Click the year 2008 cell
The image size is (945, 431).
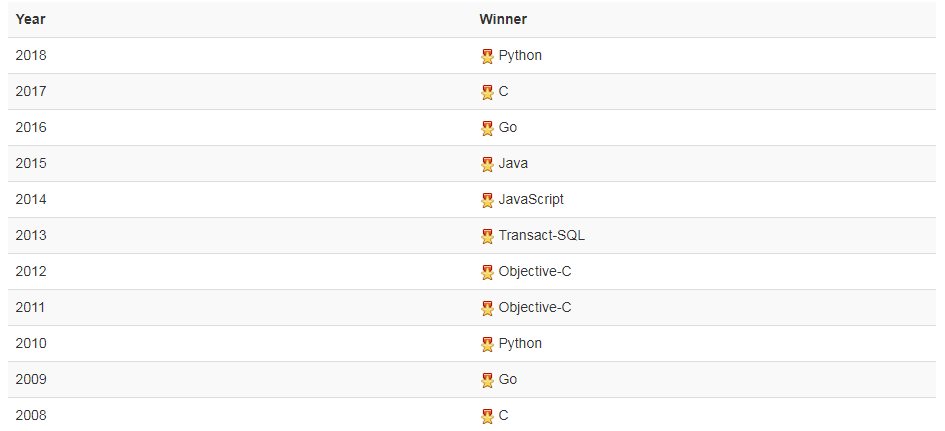coord(31,416)
